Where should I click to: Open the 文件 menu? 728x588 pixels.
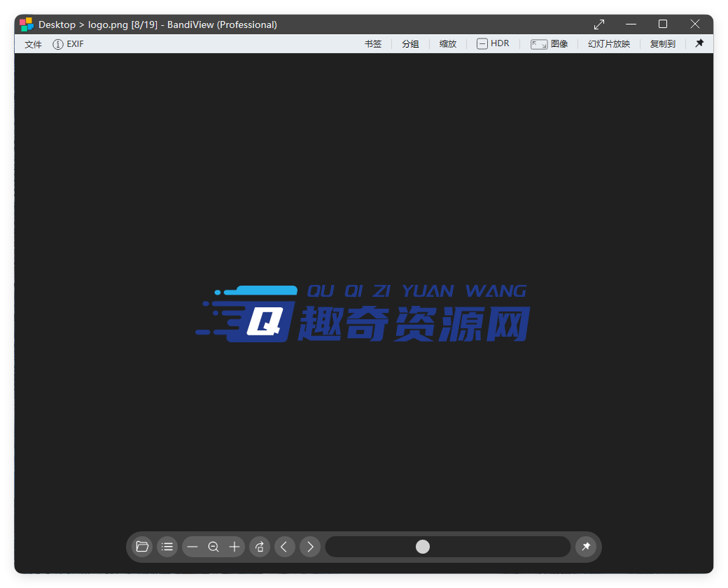click(x=32, y=43)
